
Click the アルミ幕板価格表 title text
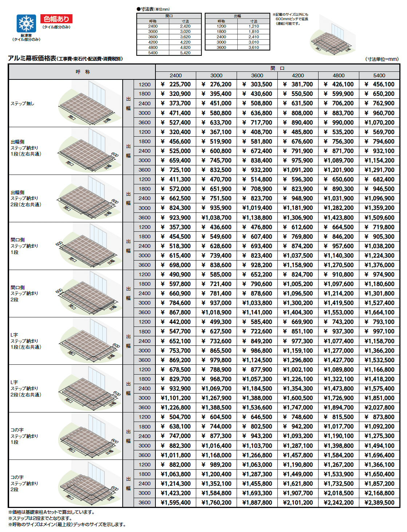32,58
